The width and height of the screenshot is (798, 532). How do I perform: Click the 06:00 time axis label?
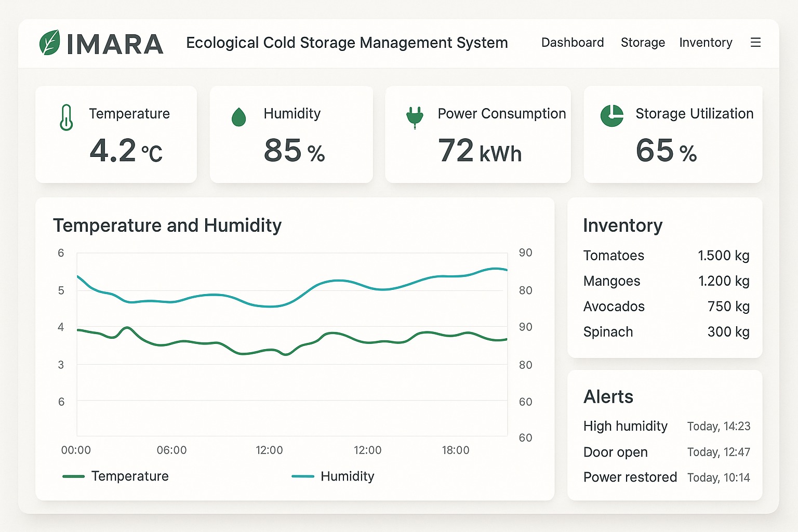171,450
